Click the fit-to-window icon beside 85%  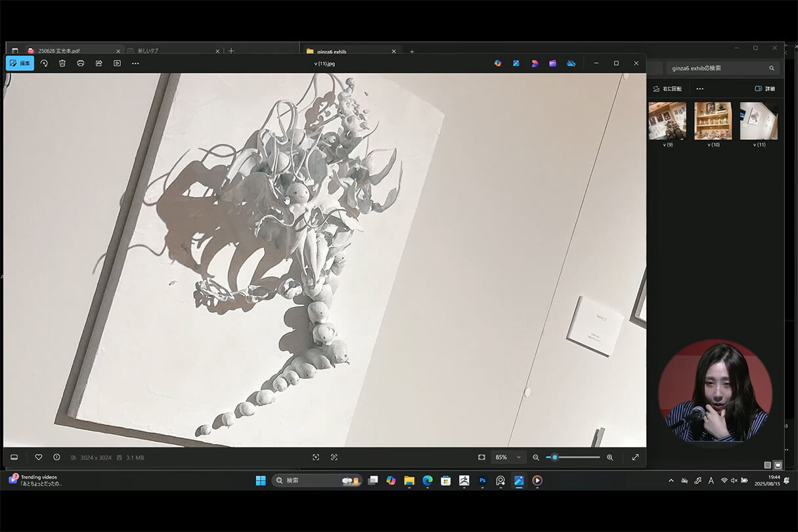pyautogui.click(x=481, y=457)
